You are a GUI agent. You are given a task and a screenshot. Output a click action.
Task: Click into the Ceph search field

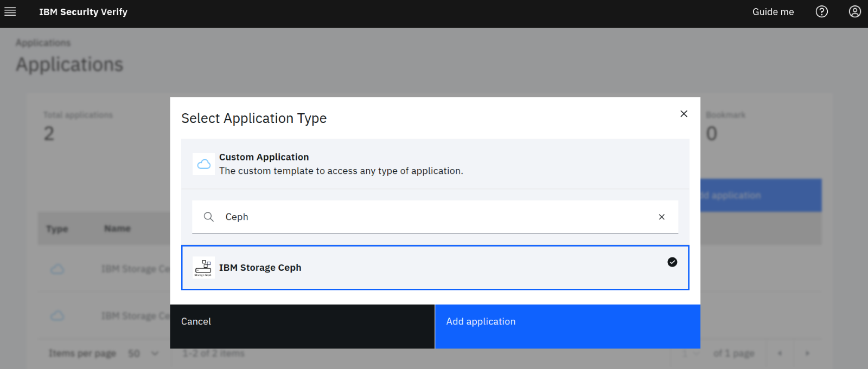pyautogui.click(x=435, y=217)
